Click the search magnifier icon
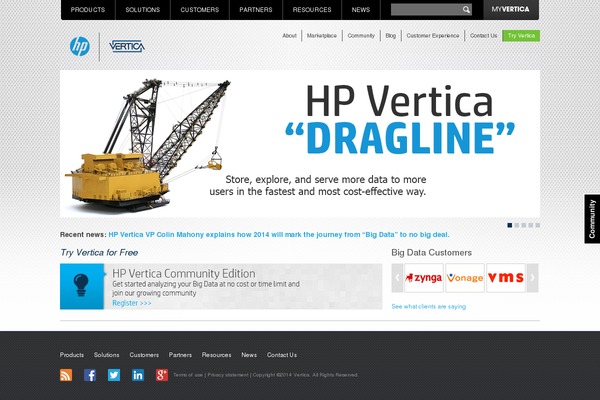Viewport: 600px width, 400px height. click(x=466, y=10)
